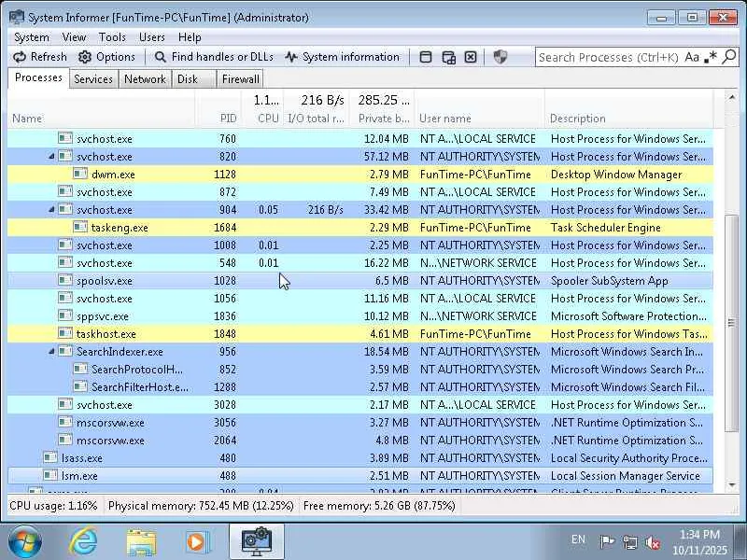The image size is (747, 560).
Task: Select mscorsvw.exe PID 2064 icon
Action: point(65,440)
